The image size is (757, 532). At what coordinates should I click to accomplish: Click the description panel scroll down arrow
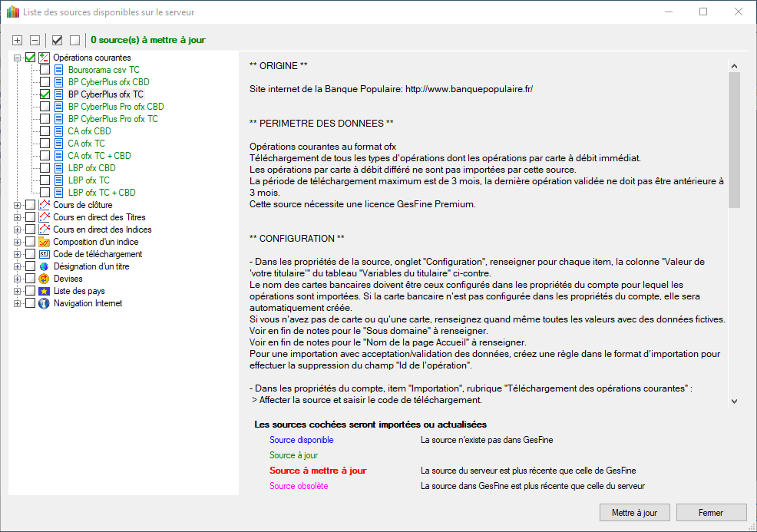click(734, 401)
